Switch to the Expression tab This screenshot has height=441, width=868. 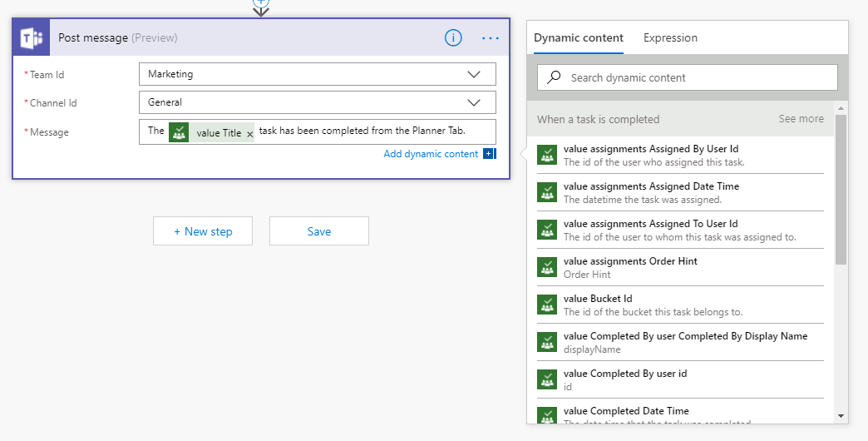click(670, 37)
